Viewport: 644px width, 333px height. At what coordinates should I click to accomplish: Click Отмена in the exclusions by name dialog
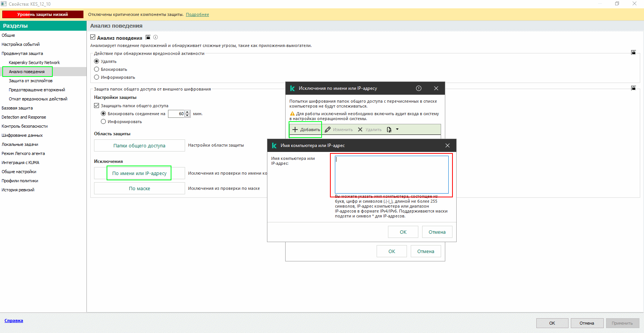(x=426, y=251)
